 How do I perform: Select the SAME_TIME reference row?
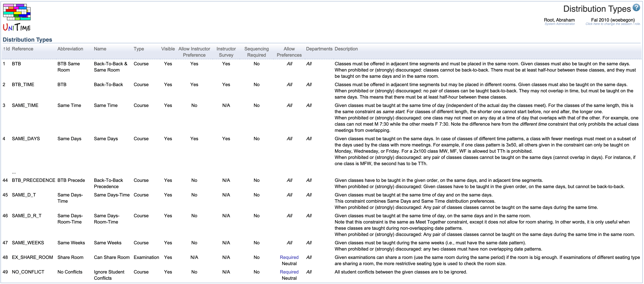click(x=25, y=105)
